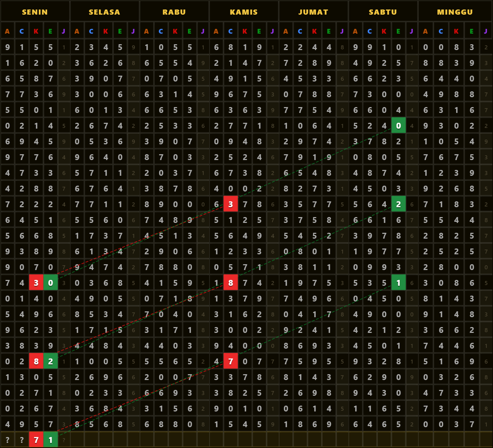The image size is (493, 448).
Task: Click orange A column letter under SENIN
Action: pos(7,31)
